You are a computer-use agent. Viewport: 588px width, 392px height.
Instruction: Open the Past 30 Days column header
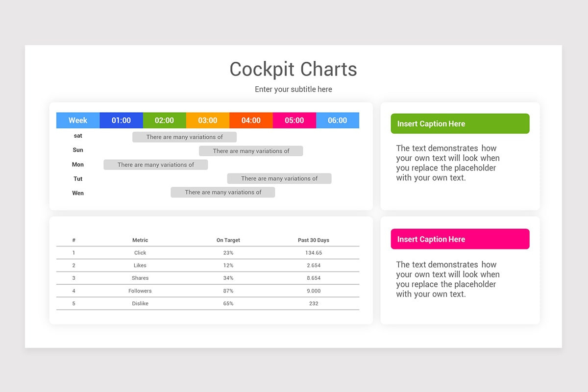coord(313,240)
